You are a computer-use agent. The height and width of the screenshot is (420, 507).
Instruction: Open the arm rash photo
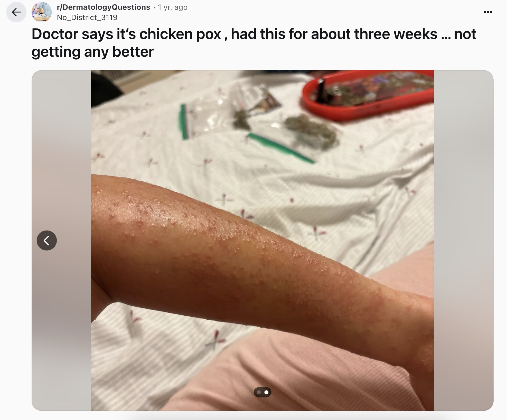(x=262, y=240)
